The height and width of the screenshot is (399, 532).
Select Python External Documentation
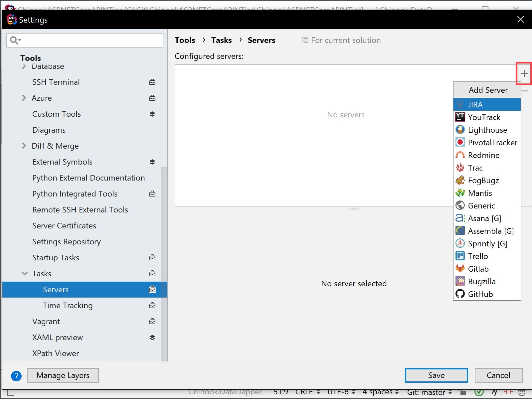[89, 178]
